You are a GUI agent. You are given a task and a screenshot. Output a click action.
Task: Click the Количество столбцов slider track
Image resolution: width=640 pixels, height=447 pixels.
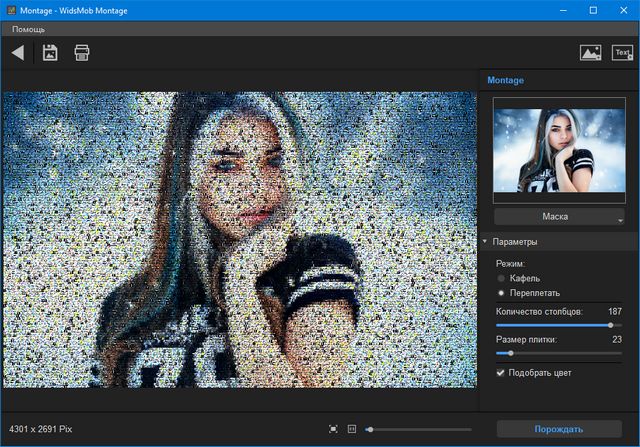click(559, 325)
